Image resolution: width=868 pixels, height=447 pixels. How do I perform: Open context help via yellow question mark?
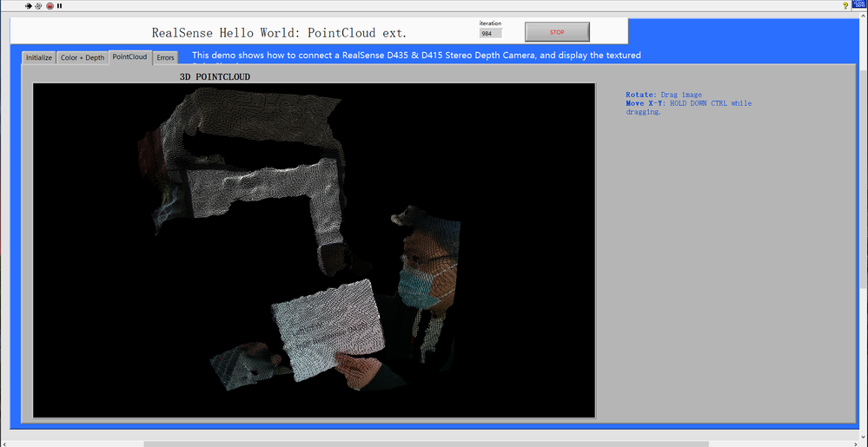[845, 5]
